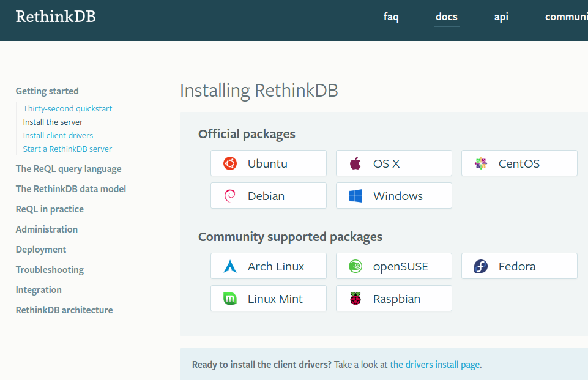Click the Official packages heading

click(x=247, y=134)
